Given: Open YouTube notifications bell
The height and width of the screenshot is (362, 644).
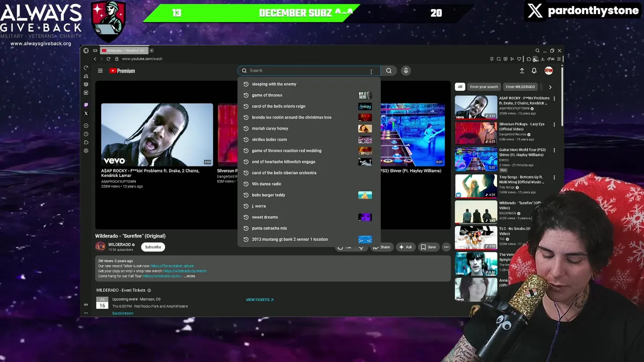Looking at the screenshot, I should click(x=534, y=71).
